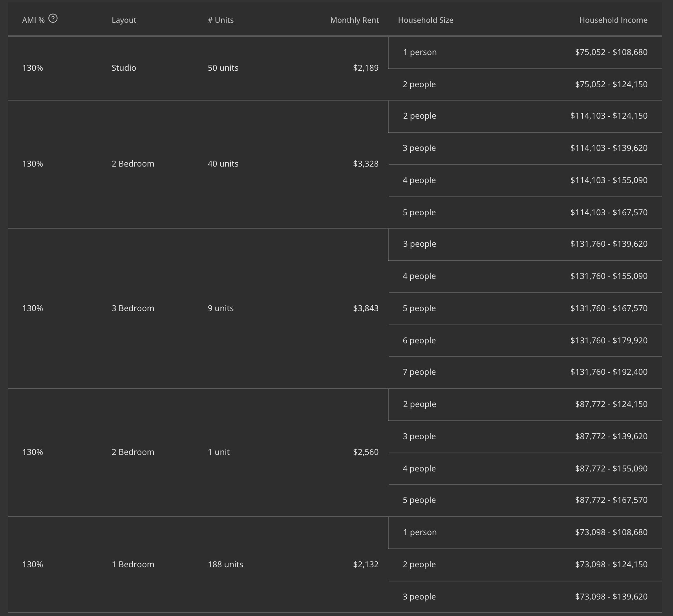The height and width of the screenshot is (616, 673).
Task: Click the Layout column header
Action: (124, 20)
